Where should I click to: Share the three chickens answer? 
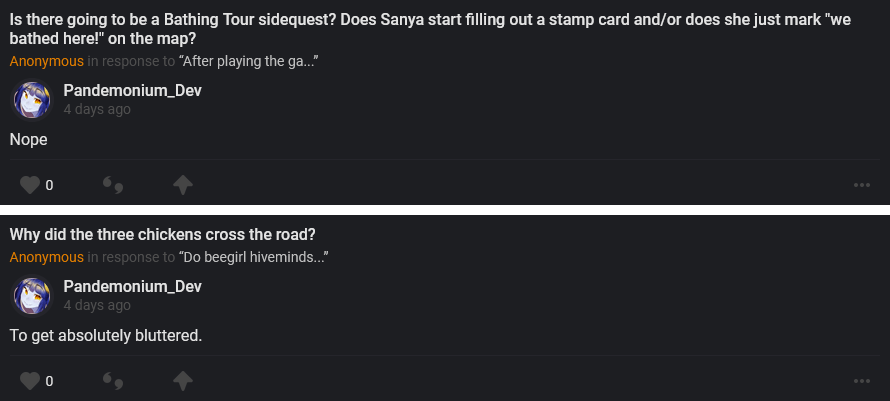(x=182, y=381)
